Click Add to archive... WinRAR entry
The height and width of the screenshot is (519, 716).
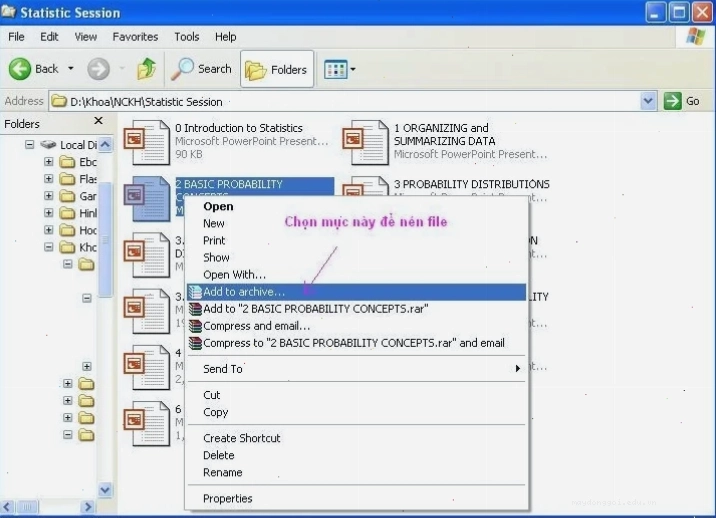(x=356, y=292)
